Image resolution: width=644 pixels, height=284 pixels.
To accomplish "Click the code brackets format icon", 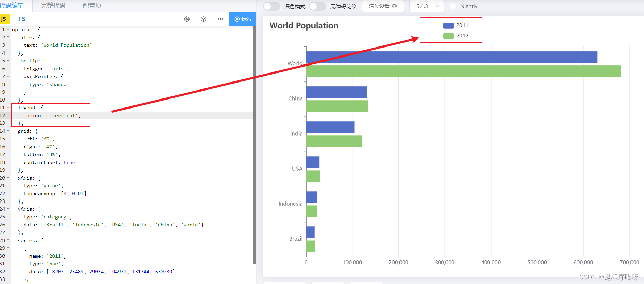I will (x=220, y=19).
